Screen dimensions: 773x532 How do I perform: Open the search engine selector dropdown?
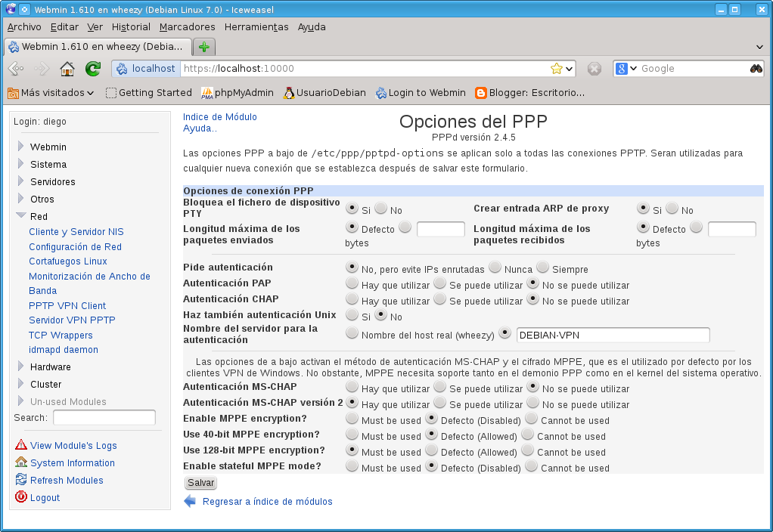(x=626, y=69)
